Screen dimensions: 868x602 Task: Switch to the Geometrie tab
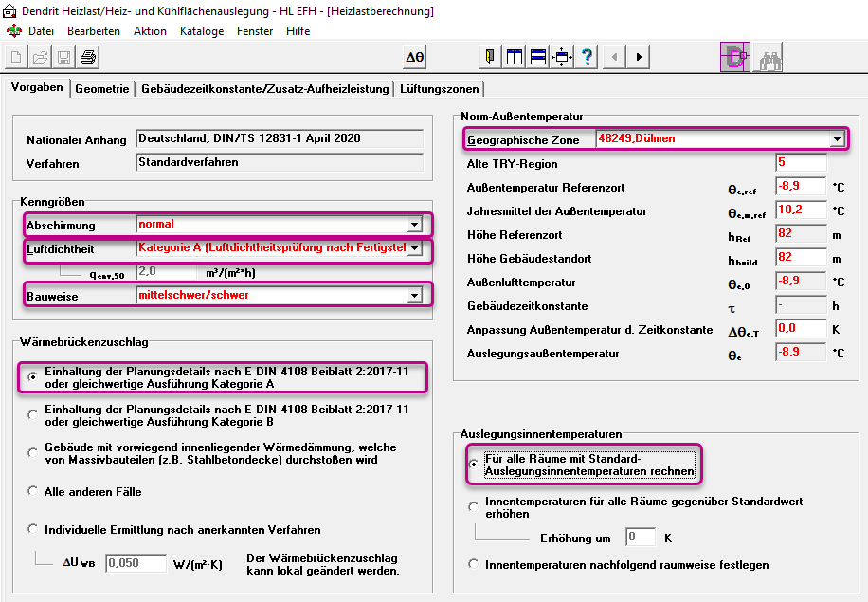(x=101, y=88)
